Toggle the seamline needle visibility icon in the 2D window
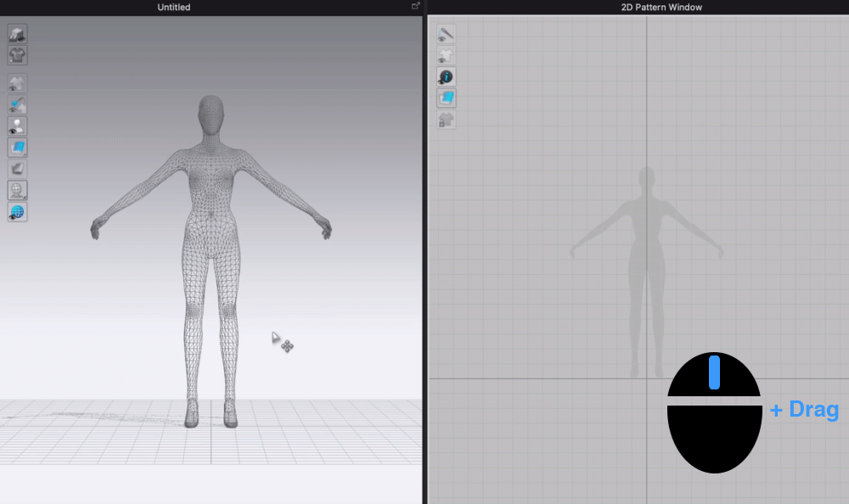Image resolution: width=849 pixels, height=504 pixels. pos(447,34)
